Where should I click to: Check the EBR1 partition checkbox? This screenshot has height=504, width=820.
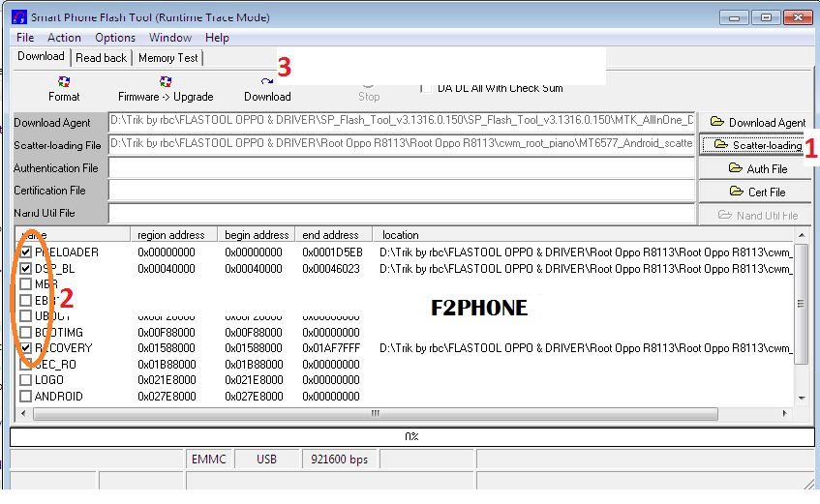(x=25, y=300)
